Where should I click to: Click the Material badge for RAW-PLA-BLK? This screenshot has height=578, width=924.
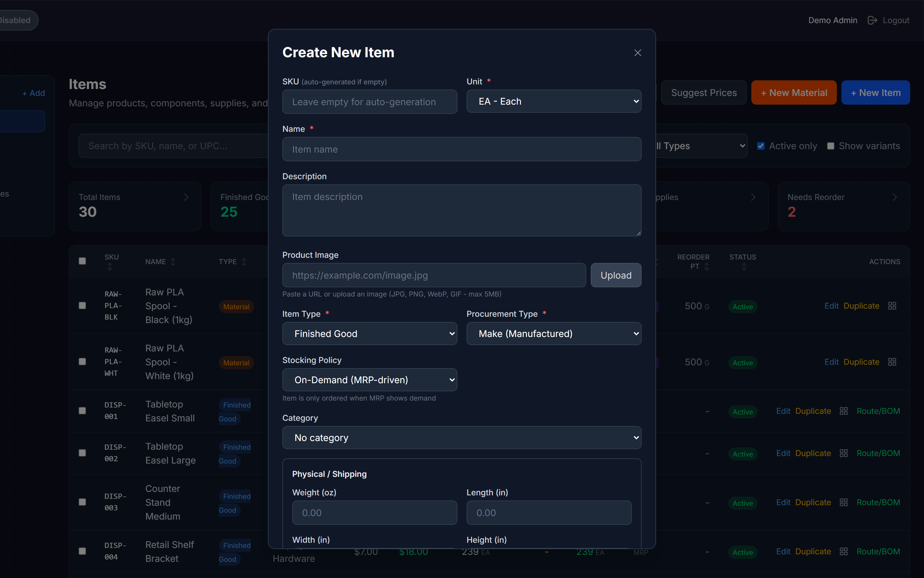[x=236, y=307]
